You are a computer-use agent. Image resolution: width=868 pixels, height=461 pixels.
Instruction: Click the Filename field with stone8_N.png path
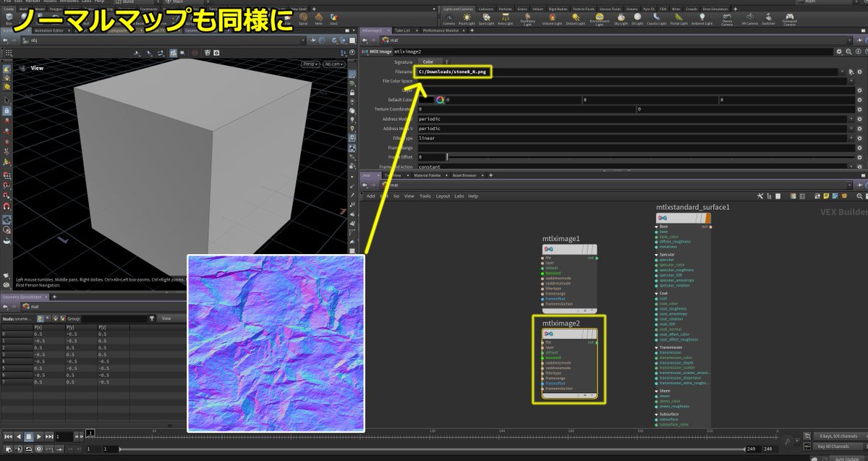point(629,72)
